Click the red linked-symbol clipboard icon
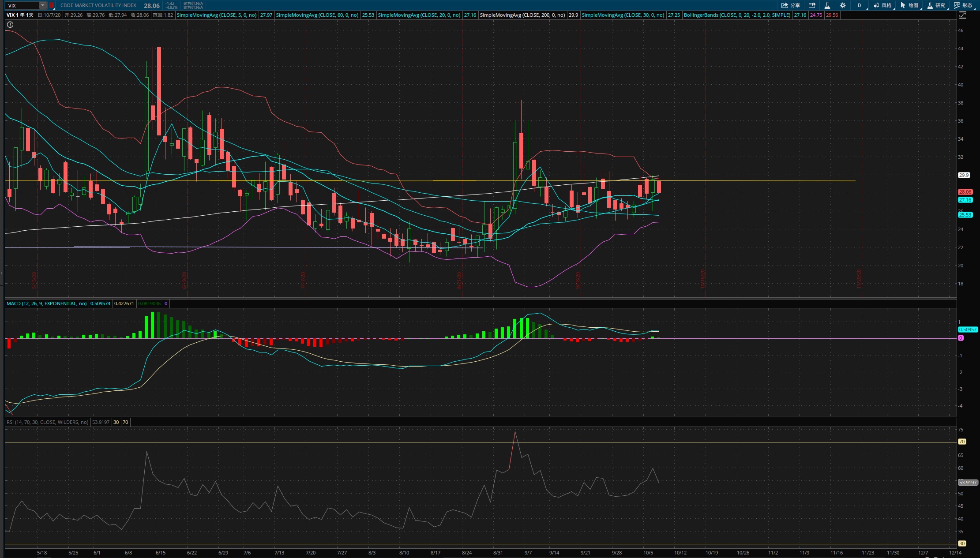This screenshot has height=558, width=980. (51, 5)
